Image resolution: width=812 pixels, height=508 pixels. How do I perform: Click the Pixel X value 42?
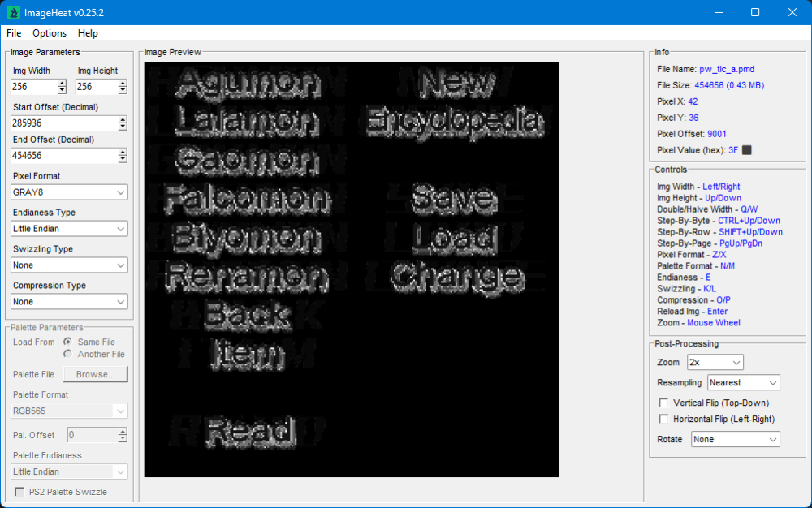[693, 101]
